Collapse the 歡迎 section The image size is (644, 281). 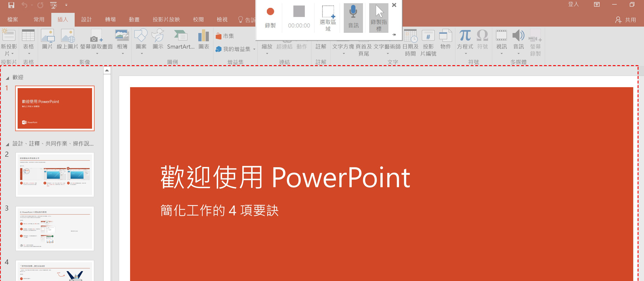tap(8, 78)
